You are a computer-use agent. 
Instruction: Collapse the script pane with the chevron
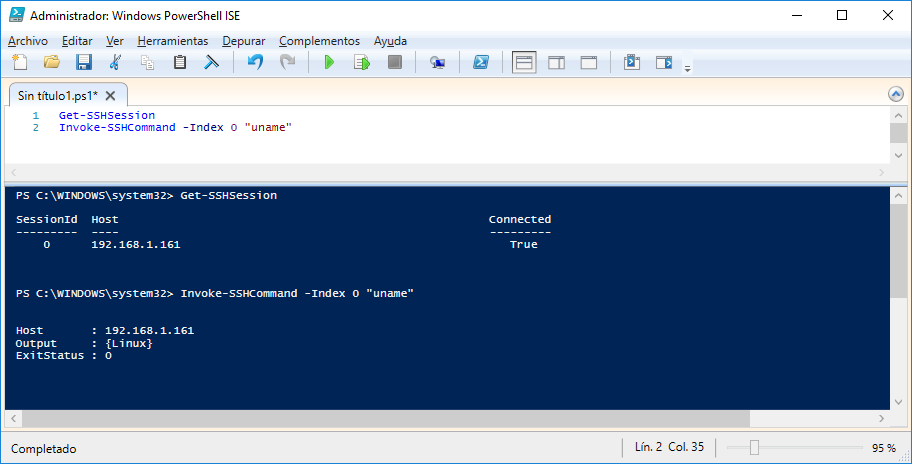coord(896,94)
